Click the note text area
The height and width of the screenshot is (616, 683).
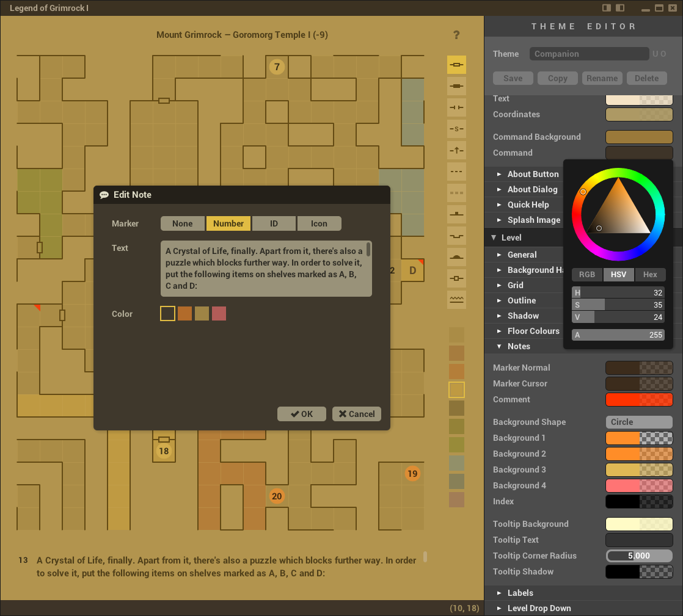pyautogui.click(x=266, y=269)
